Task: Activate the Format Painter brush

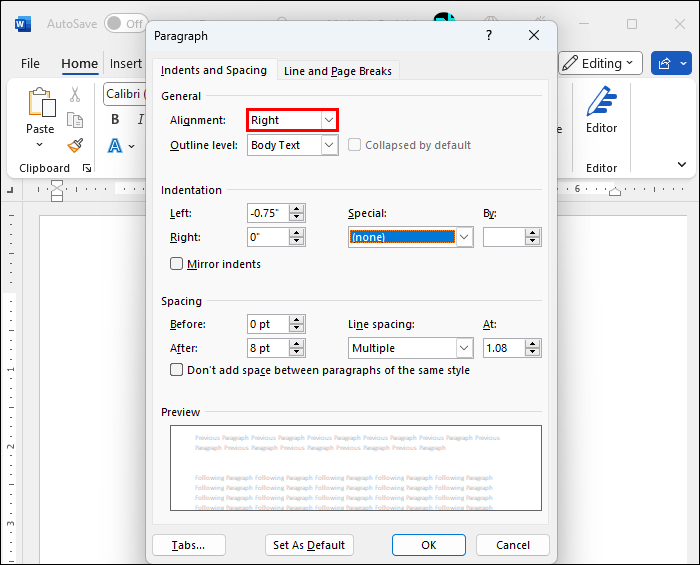Action: click(75, 145)
